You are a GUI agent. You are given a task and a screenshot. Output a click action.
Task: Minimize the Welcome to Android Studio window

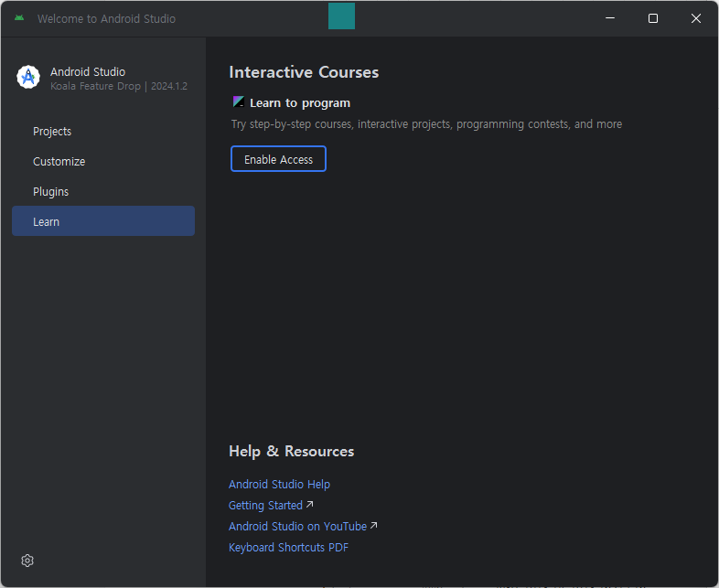[x=610, y=18]
